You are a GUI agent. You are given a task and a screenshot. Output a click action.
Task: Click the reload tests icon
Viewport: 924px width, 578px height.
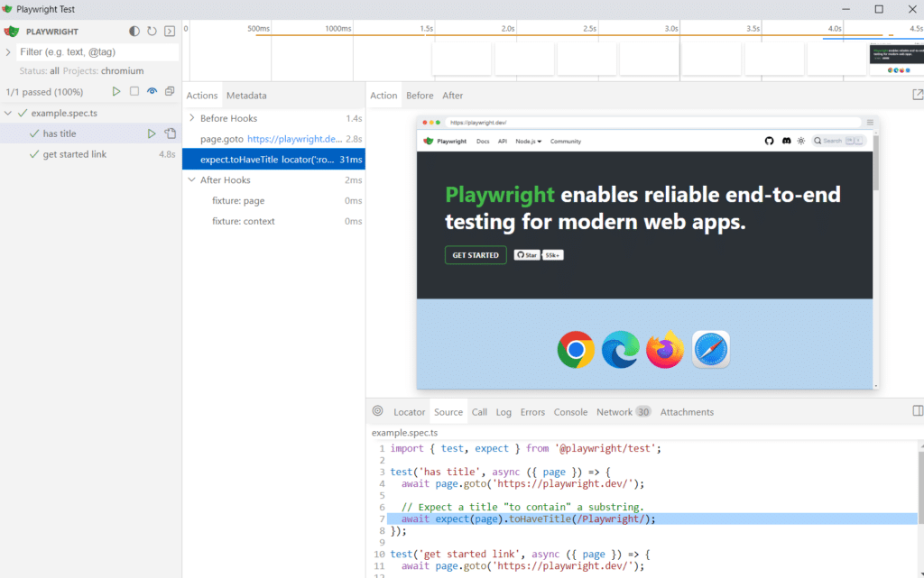152,32
